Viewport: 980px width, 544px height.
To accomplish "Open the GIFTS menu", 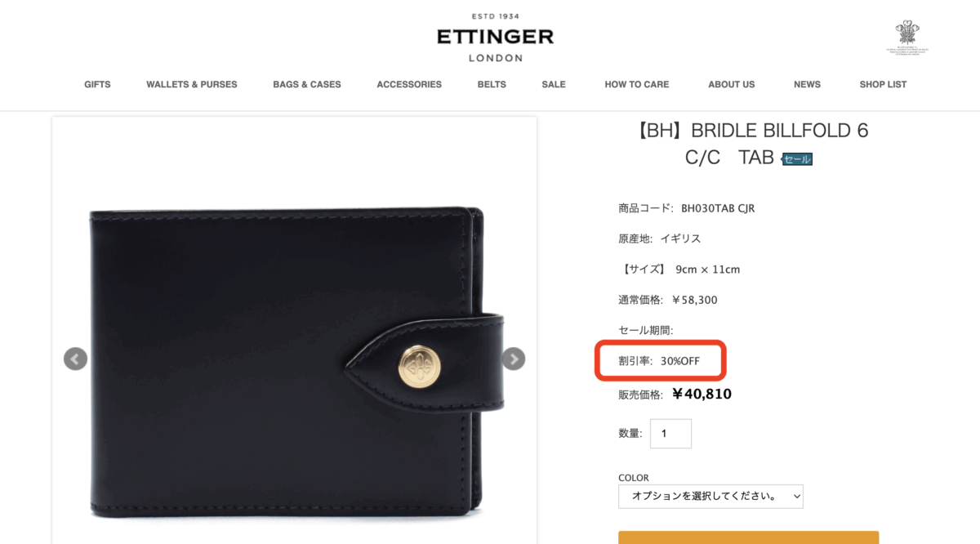I will [x=97, y=84].
